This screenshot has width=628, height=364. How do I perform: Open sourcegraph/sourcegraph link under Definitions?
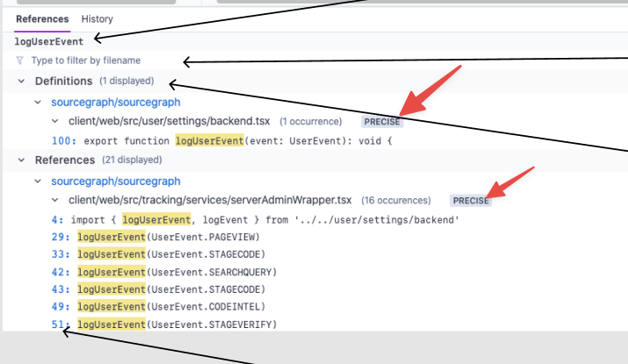(116, 102)
